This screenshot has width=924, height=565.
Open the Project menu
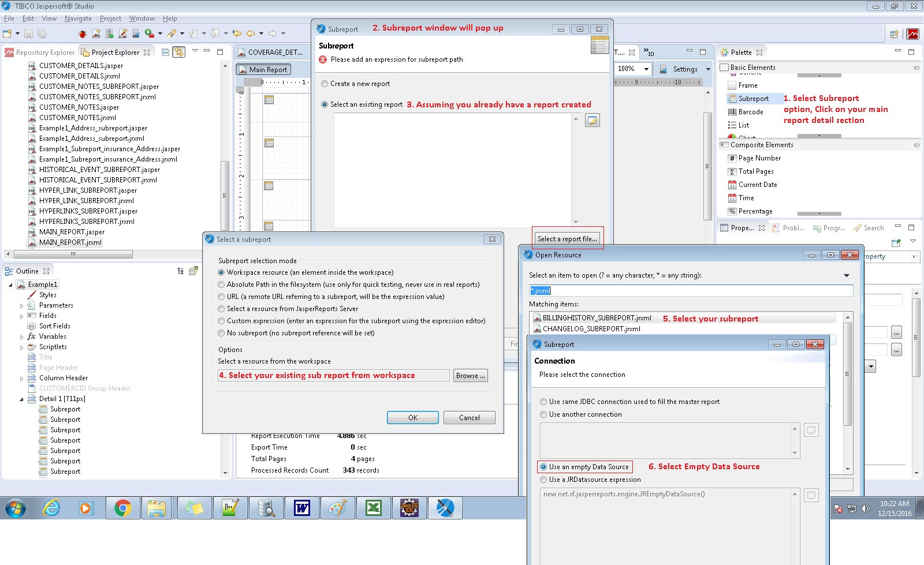pos(110,18)
